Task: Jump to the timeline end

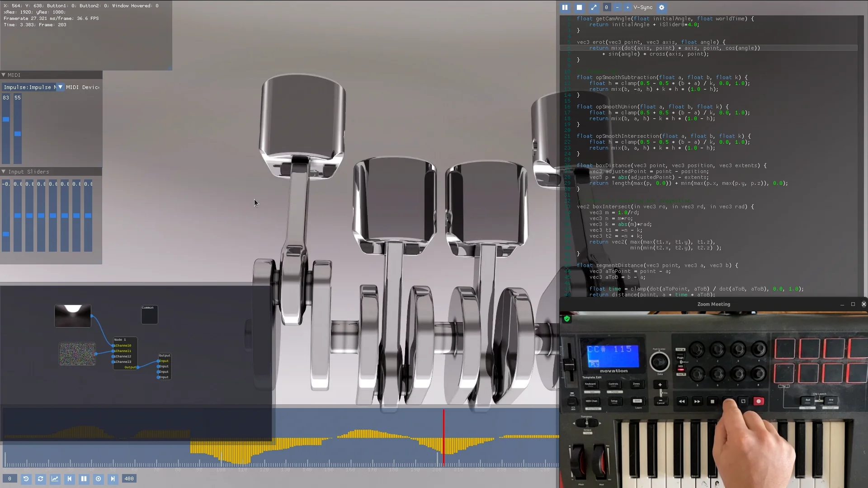Action: (113, 479)
